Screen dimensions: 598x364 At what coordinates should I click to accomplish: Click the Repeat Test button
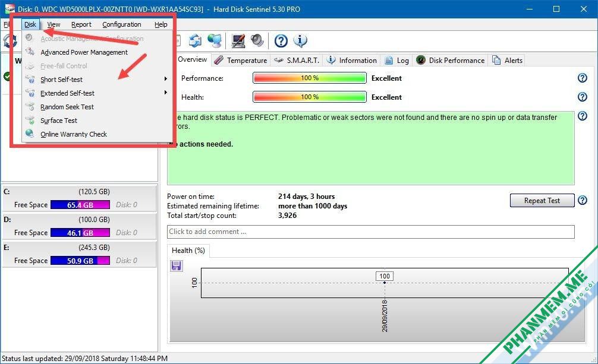(542, 201)
